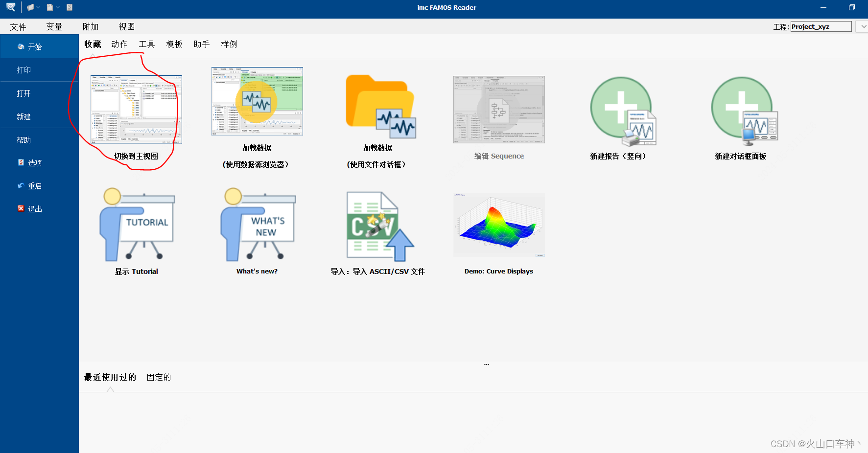Click the 新建对话框面板 label
This screenshot has width=868, height=453.
point(741,156)
